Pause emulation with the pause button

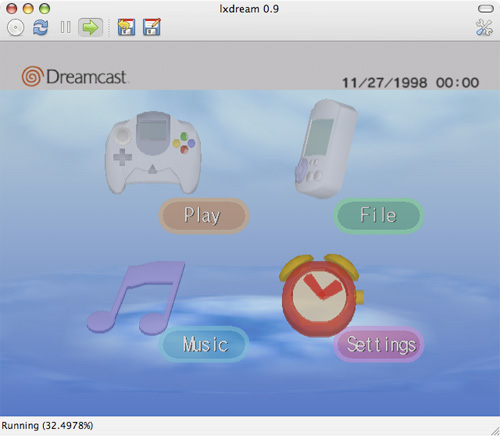tap(65, 27)
